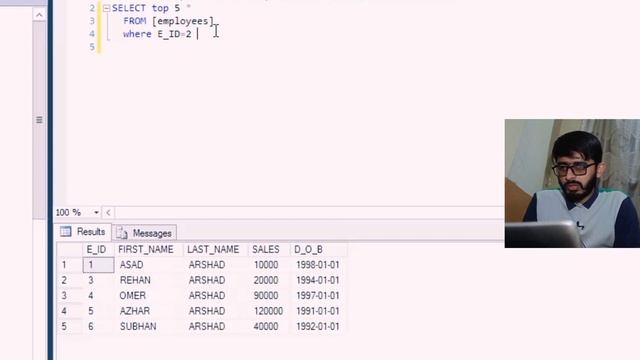This screenshot has height=360, width=640.
Task: Click horizontal scrollbar left arrow in editor
Action: [x=108, y=213]
